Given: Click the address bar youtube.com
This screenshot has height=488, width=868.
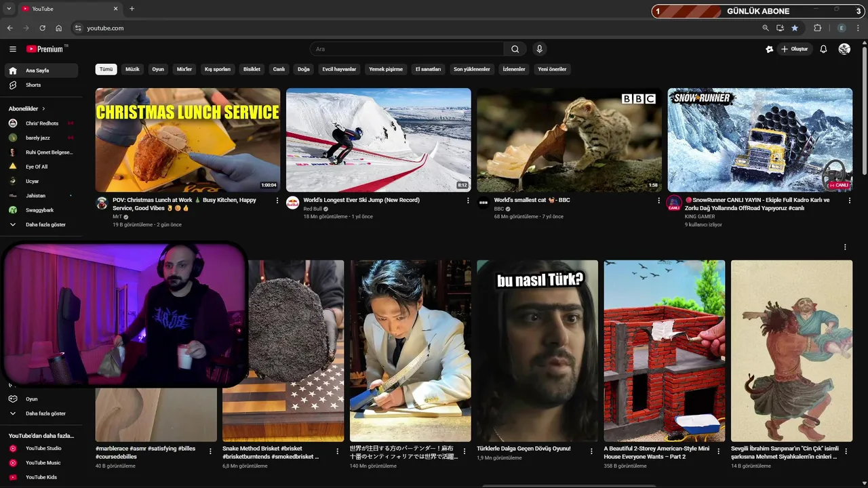Looking at the screenshot, I should 105,28.
